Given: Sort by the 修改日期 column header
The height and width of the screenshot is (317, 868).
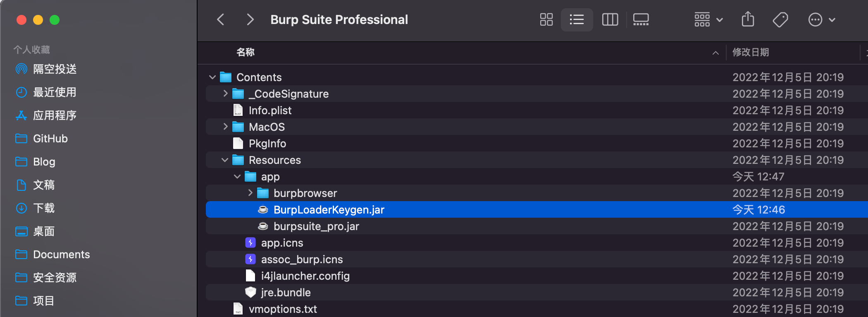Looking at the screenshot, I should point(751,52).
